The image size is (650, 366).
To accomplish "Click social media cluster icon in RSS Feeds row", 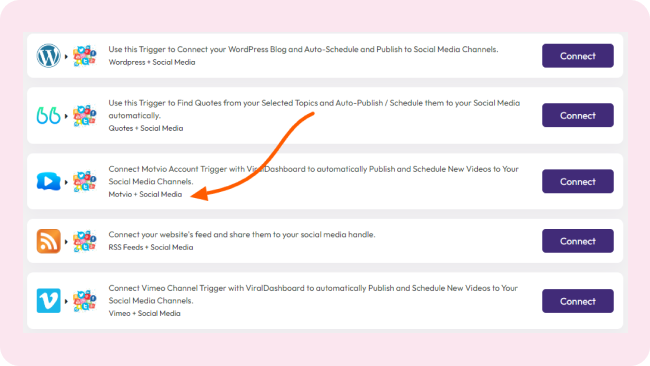I will pos(85,241).
